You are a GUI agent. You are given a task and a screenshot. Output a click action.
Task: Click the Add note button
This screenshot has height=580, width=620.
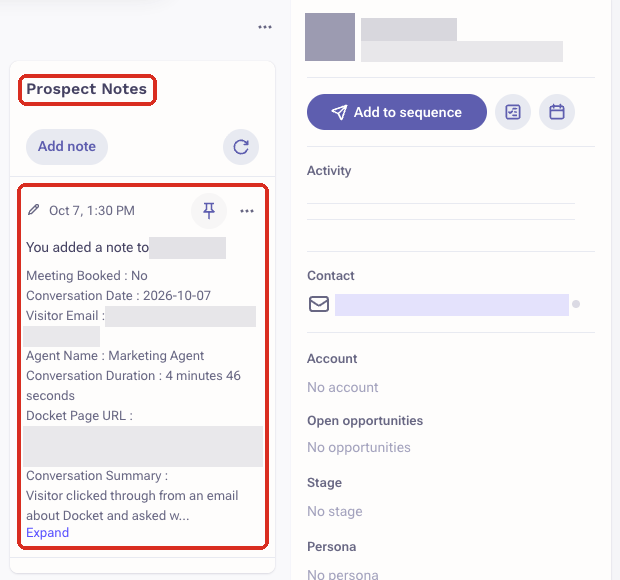tap(67, 147)
